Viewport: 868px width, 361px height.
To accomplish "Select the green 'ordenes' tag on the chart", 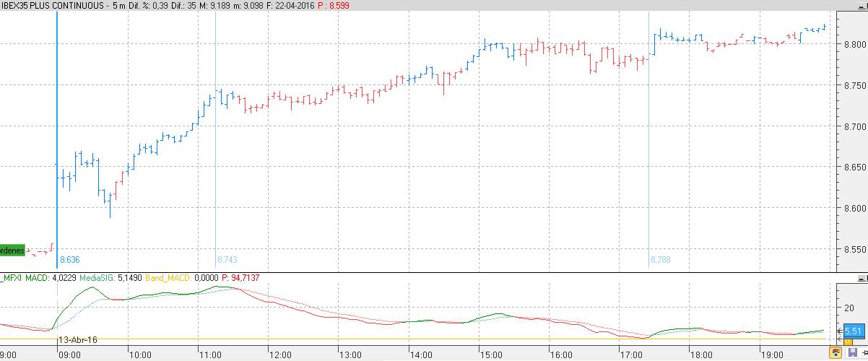I will pyautogui.click(x=12, y=251).
